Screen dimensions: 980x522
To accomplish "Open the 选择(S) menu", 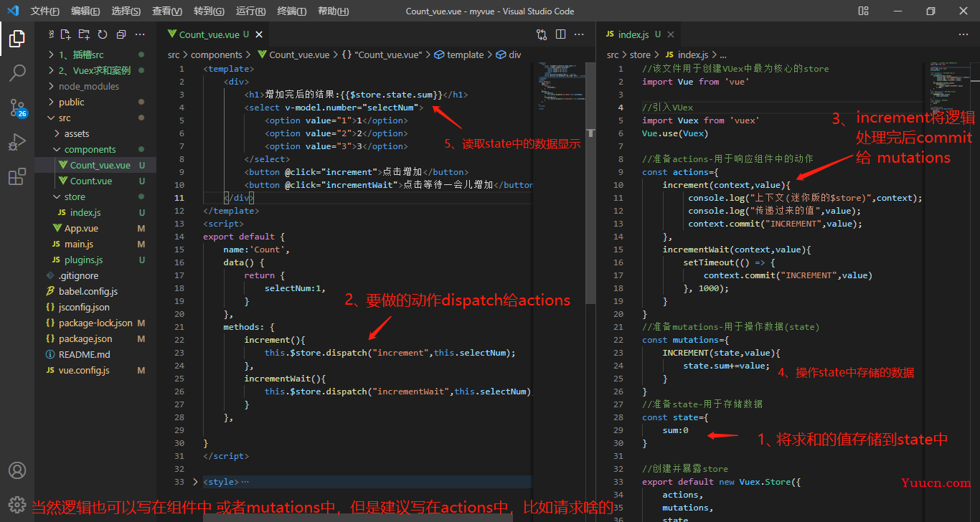I will [126, 11].
